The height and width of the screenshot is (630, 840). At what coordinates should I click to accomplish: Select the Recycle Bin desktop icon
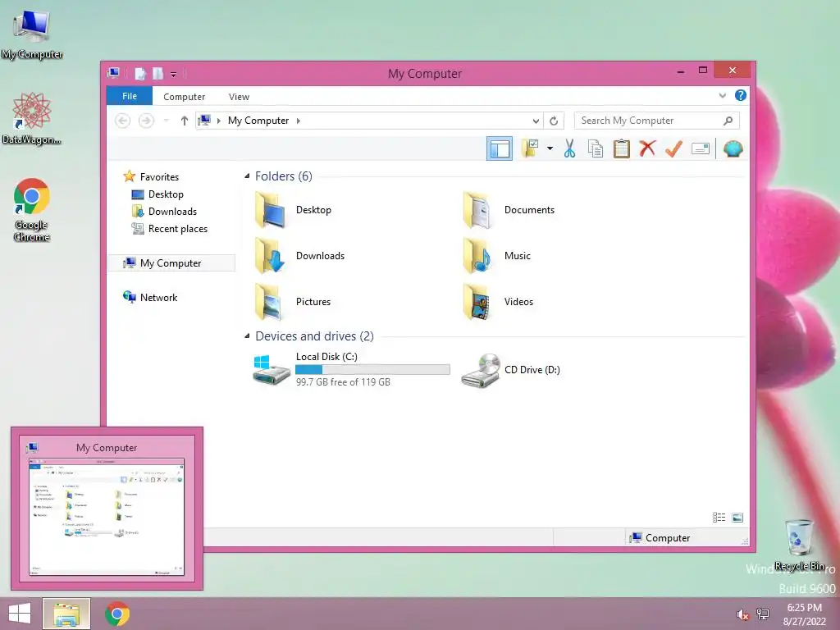799,545
